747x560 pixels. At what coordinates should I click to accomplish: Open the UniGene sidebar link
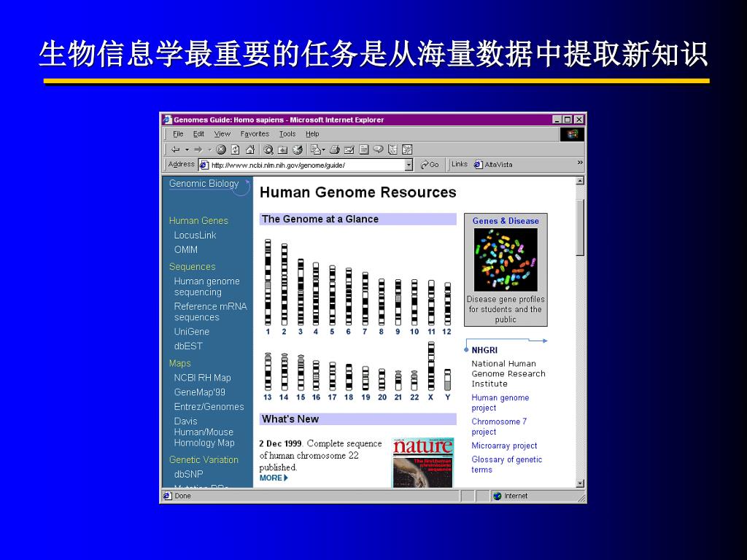pyautogui.click(x=192, y=332)
